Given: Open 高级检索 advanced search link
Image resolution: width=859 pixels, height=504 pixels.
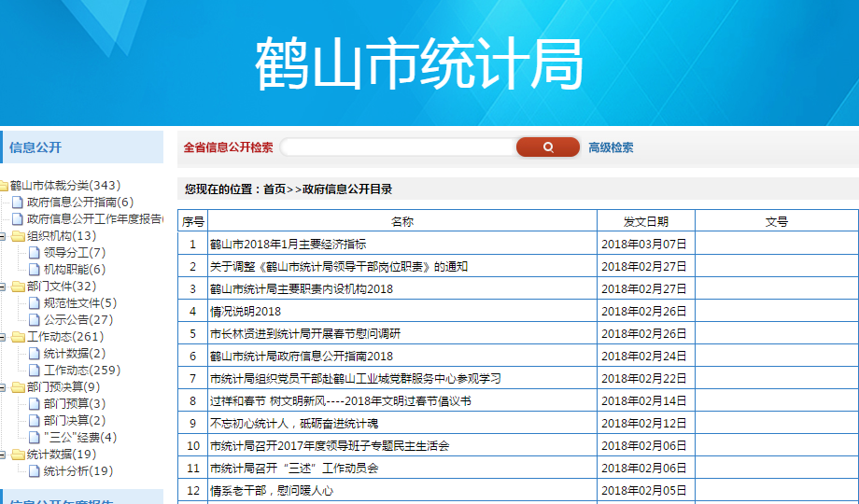Looking at the screenshot, I should [611, 147].
